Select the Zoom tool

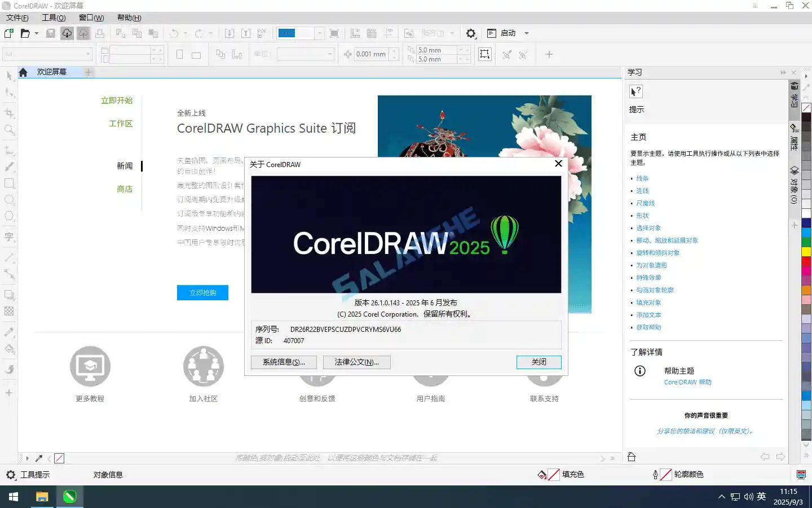[x=9, y=129]
